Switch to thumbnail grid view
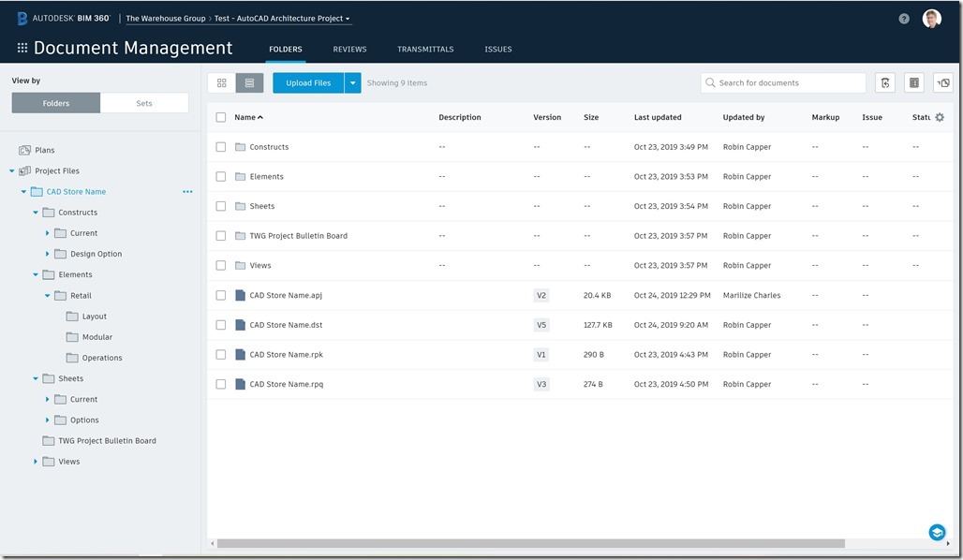963x560 pixels. click(222, 83)
